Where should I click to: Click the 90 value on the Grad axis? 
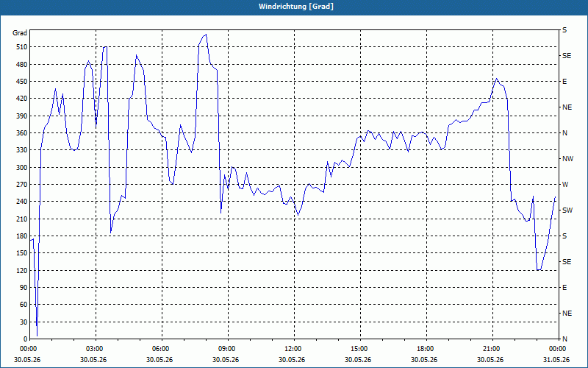tap(22, 288)
